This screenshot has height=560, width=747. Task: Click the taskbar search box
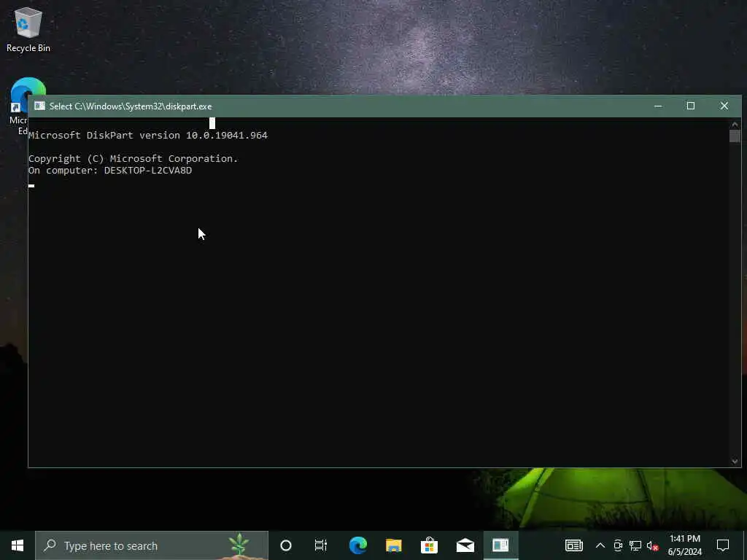click(152, 545)
